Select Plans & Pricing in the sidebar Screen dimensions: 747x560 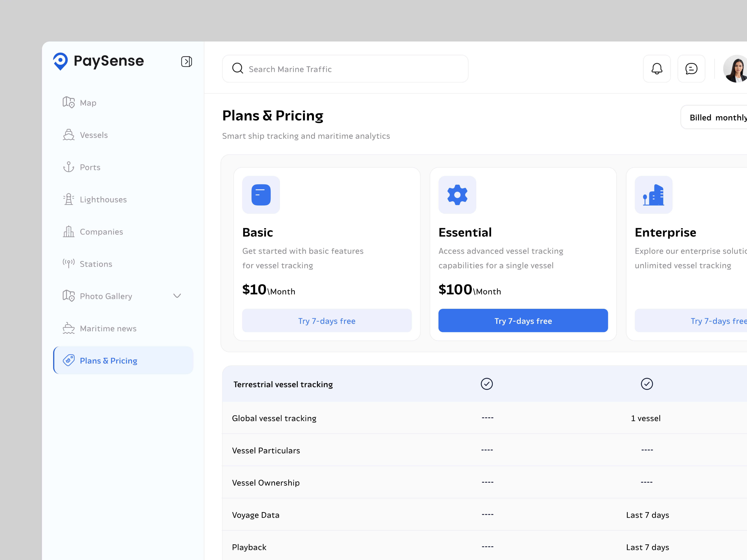point(123,360)
